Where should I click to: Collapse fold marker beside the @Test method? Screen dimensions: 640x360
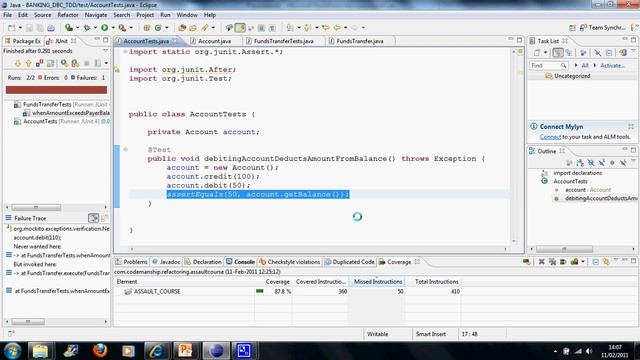(125, 149)
